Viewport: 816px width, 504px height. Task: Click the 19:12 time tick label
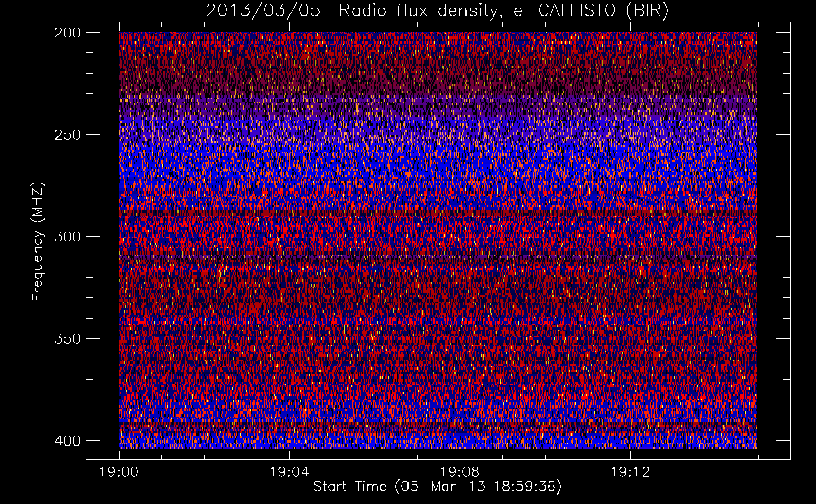(x=630, y=472)
